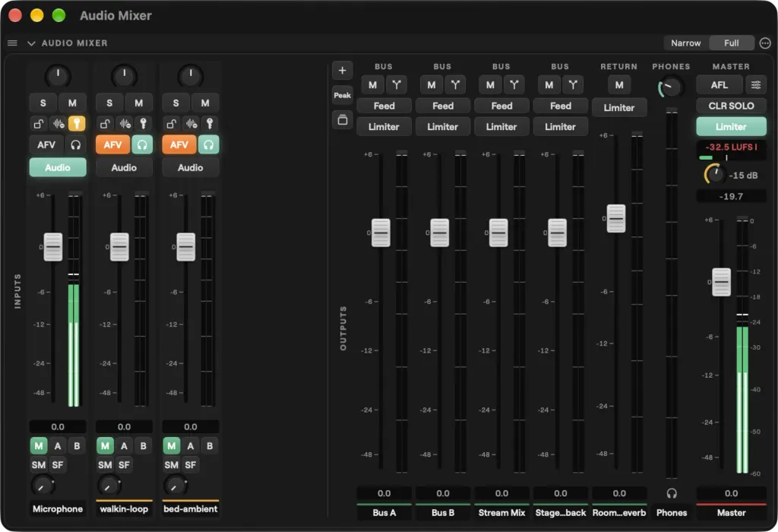Open Feed for Stream Mix
This screenshot has width=778, height=532.
coord(501,106)
